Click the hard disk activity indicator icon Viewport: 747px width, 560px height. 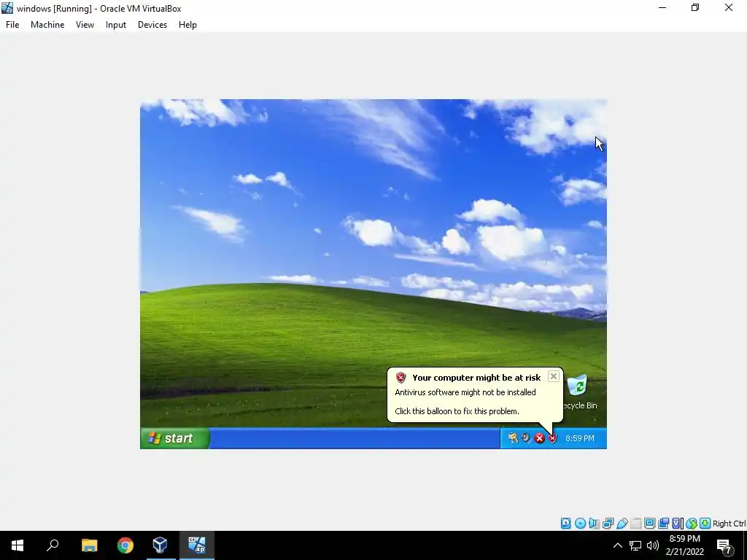point(565,524)
